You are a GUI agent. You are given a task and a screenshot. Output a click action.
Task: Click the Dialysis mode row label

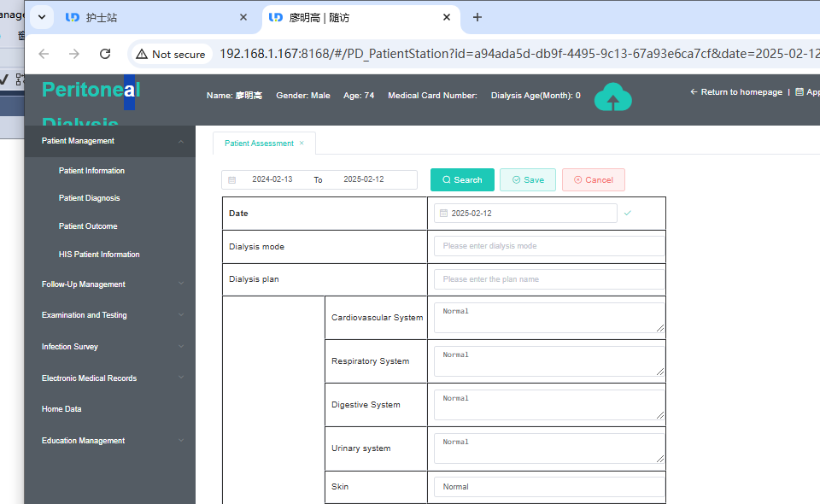(x=257, y=247)
